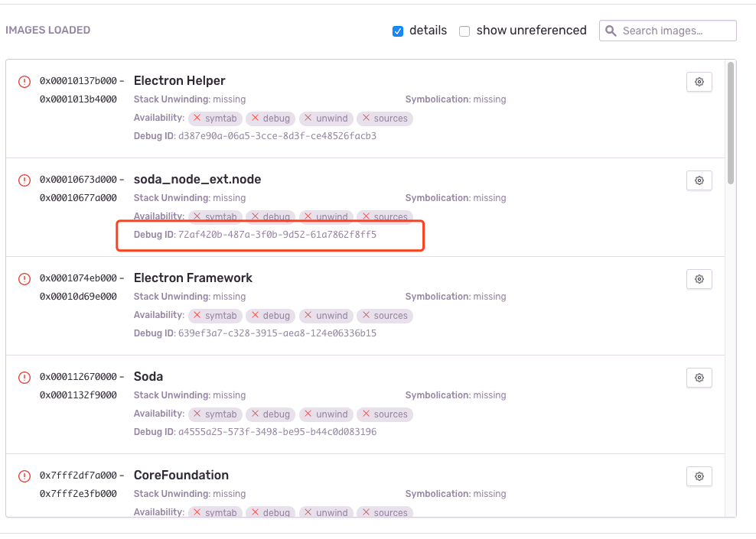This screenshot has width=756, height=539.
Task: Open settings for the CoreFoundation image
Action: 699,476
